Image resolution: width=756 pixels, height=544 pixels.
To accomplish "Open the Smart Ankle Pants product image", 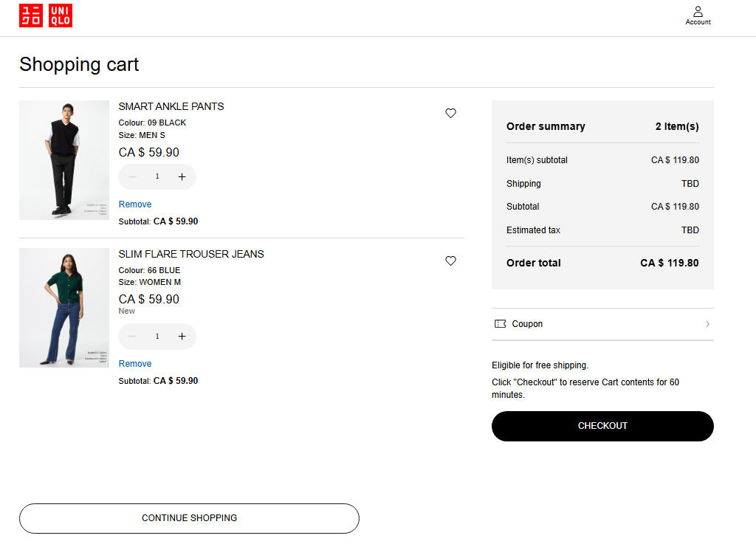I will [64, 160].
